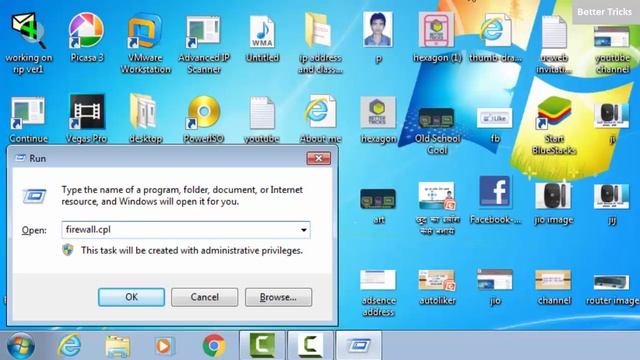Open File Explorer from the taskbar
640x360 pixels.
click(x=118, y=347)
